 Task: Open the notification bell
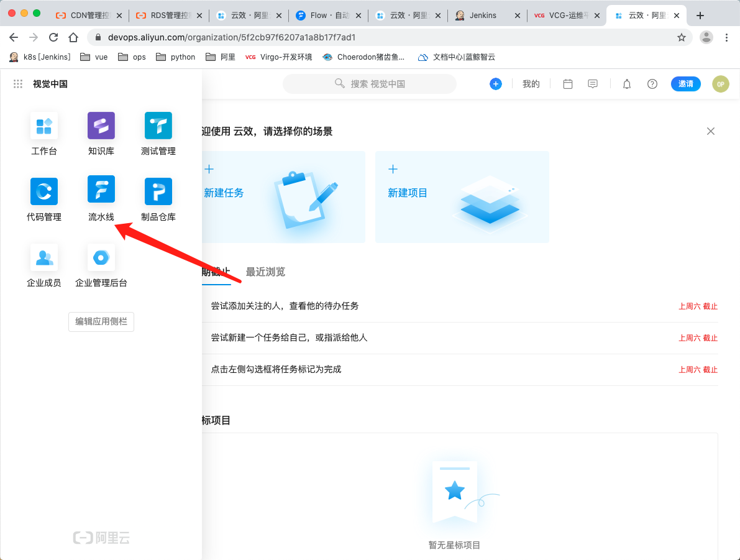coord(627,84)
